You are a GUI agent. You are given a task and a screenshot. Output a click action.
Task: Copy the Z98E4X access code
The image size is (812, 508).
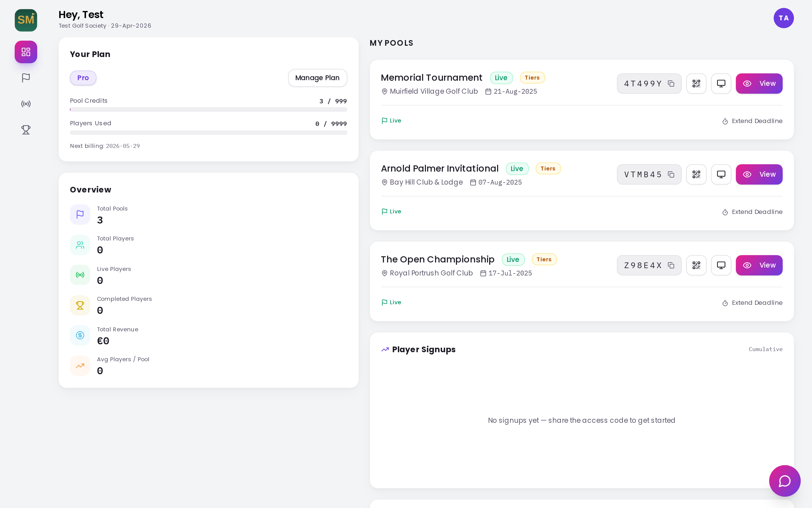[671, 265]
